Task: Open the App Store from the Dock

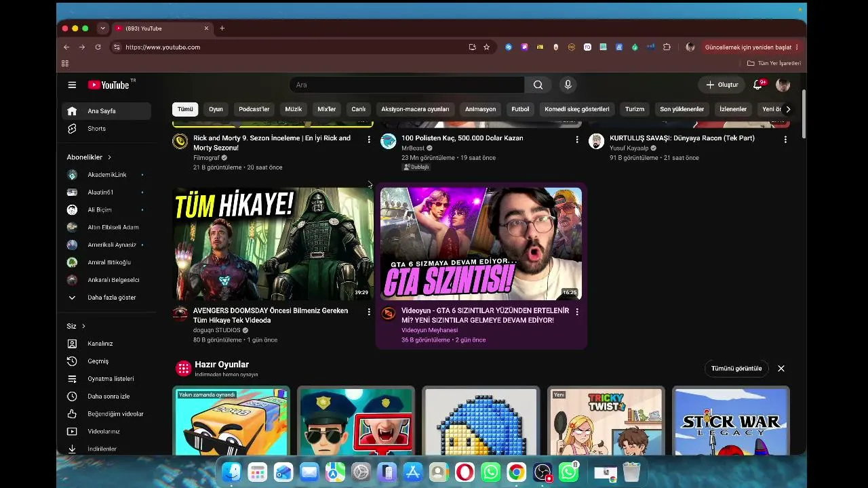Action: coord(413,472)
